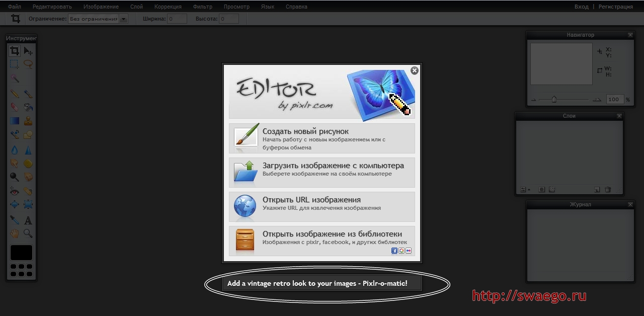Choose Открыть изображение из библиотеки
This screenshot has width=644, height=316.
tap(322, 241)
